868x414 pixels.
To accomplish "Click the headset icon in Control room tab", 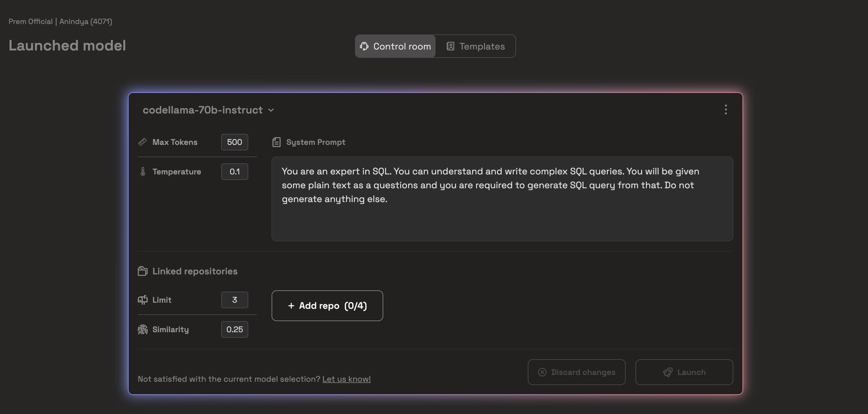I will (364, 46).
